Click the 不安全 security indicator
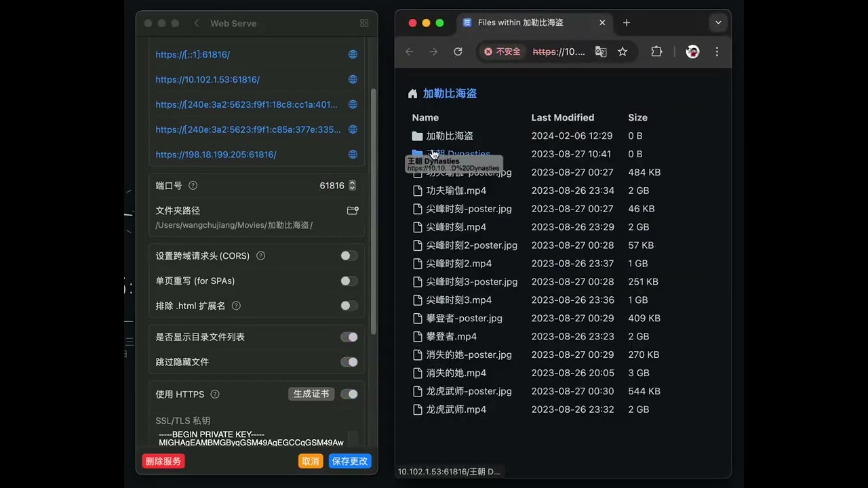868x488 pixels. click(502, 52)
